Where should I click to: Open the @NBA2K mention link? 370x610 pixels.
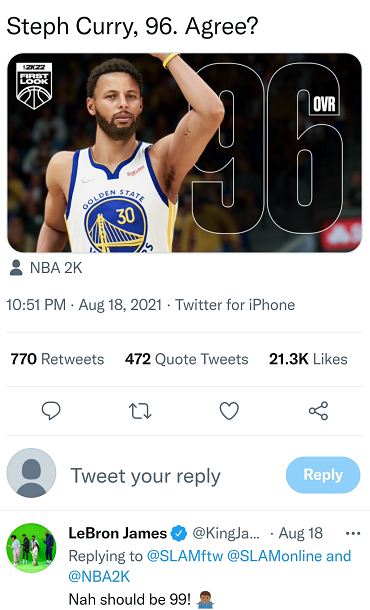click(x=99, y=577)
